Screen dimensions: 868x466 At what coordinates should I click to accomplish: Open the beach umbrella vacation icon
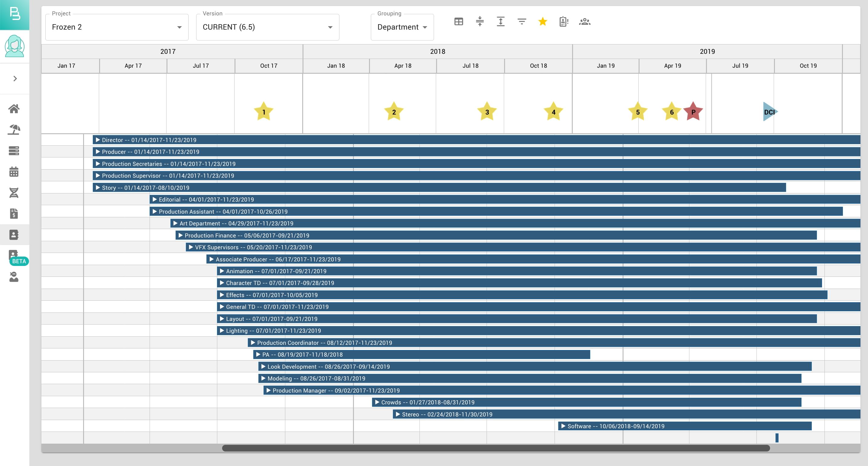14,129
